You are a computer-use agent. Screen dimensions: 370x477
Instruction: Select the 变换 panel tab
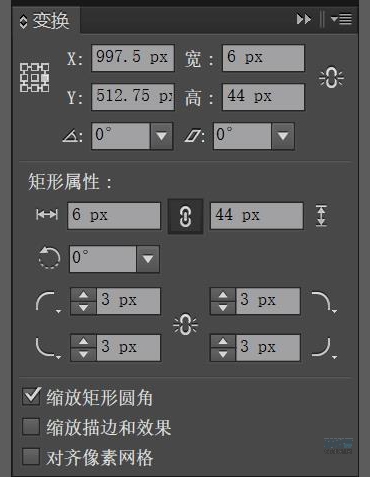pyautogui.click(x=46, y=21)
